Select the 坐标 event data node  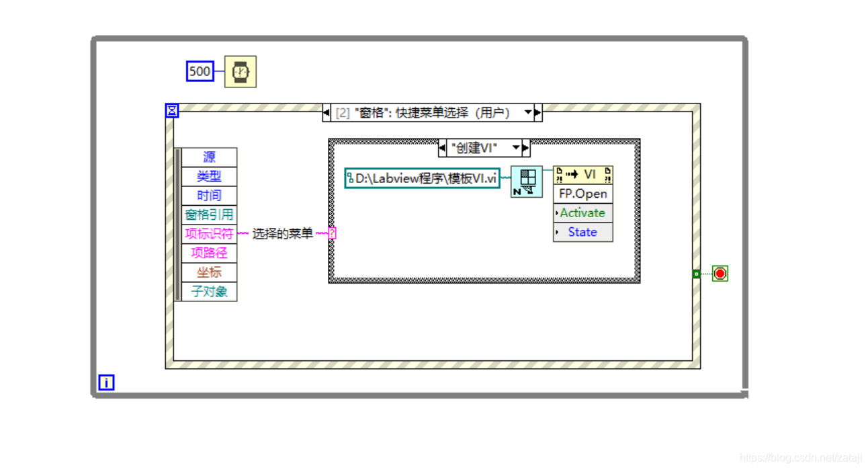click(x=209, y=272)
